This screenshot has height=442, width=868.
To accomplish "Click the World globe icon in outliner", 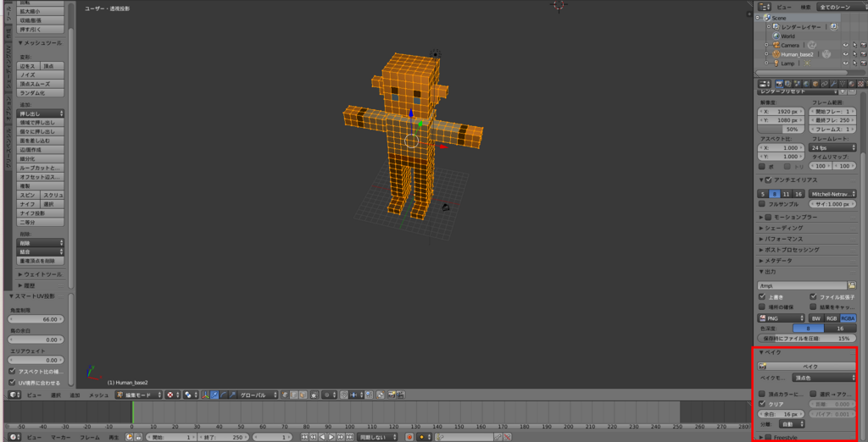I will coord(776,36).
